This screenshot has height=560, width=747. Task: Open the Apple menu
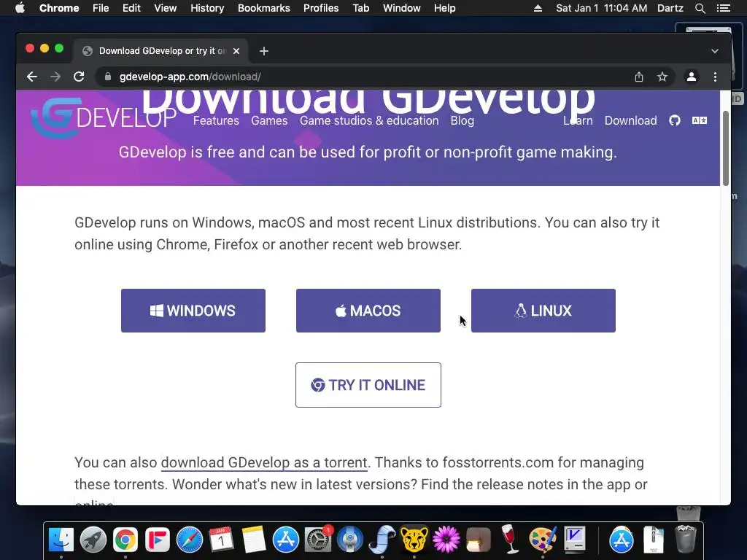coord(20,8)
